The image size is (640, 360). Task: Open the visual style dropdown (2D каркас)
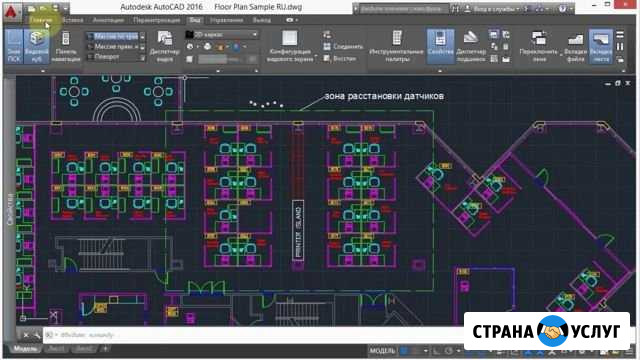point(222,35)
